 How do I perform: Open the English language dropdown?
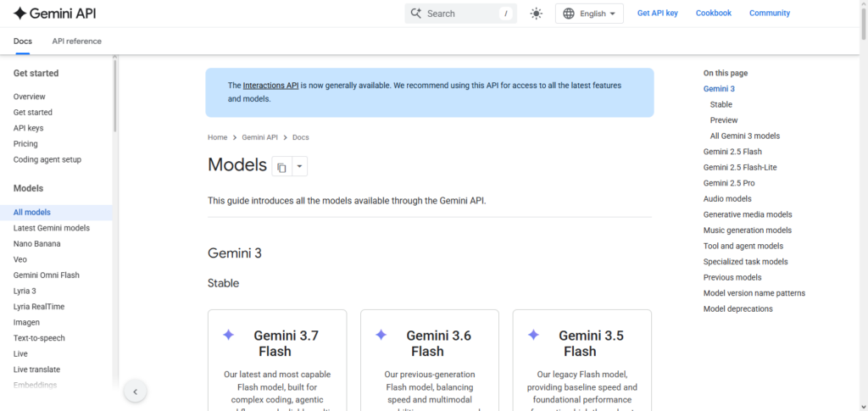(x=589, y=14)
